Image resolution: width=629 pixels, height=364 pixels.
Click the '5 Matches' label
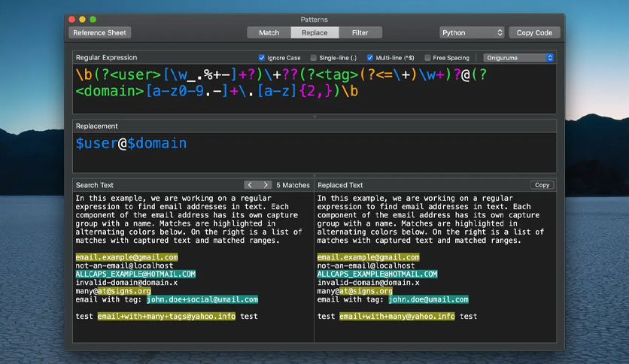coord(293,185)
